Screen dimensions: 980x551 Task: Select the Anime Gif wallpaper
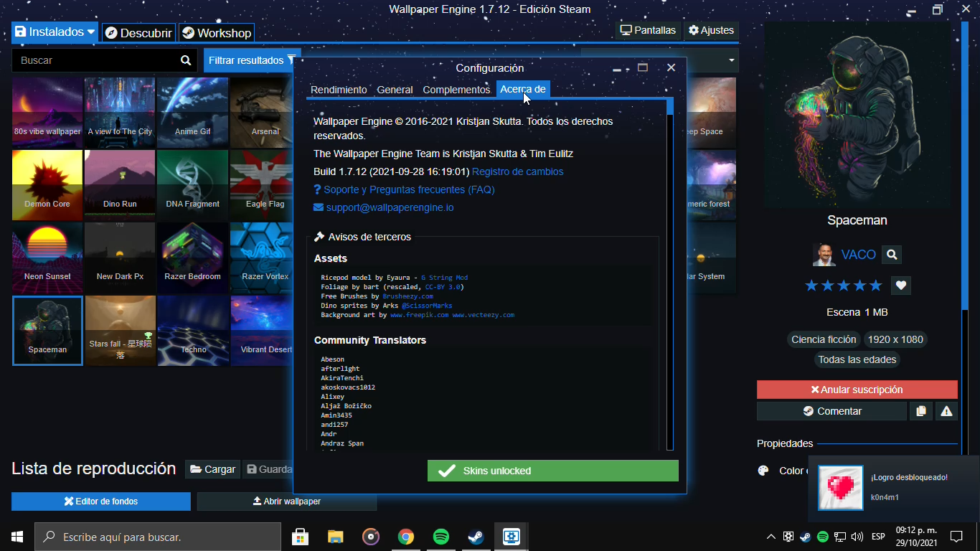pos(192,113)
